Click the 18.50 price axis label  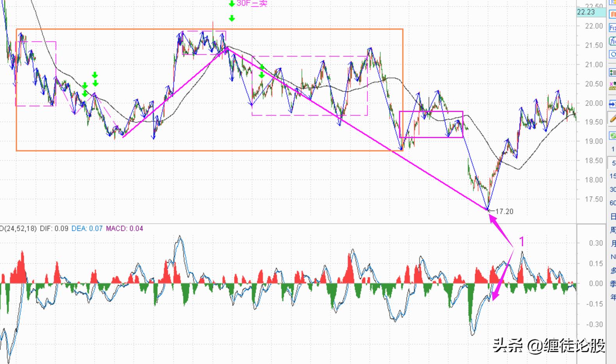[x=594, y=160]
